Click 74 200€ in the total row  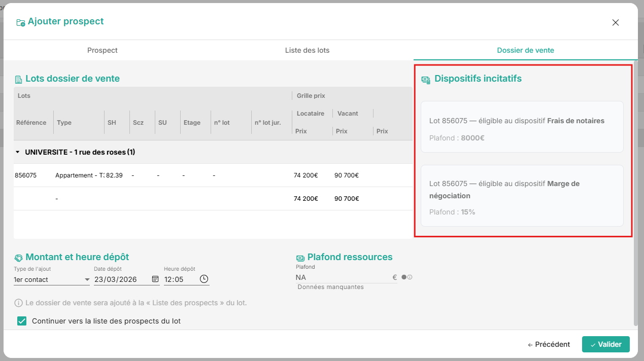(306, 199)
